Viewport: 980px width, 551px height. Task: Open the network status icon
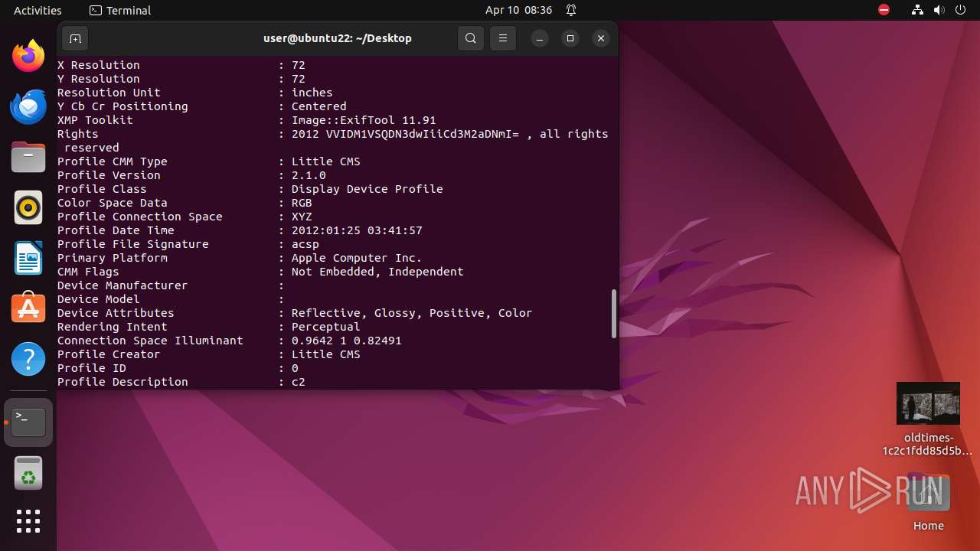[x=918, y=10]
